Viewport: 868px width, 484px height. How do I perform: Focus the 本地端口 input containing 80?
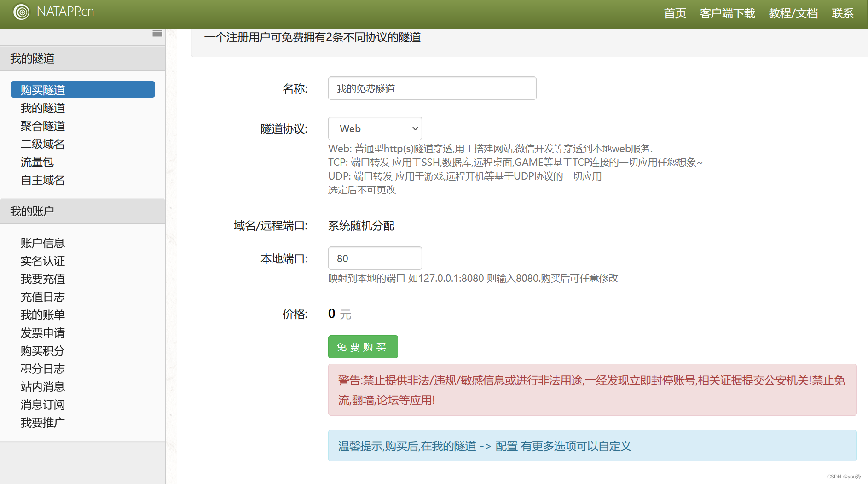click(375, 258)
